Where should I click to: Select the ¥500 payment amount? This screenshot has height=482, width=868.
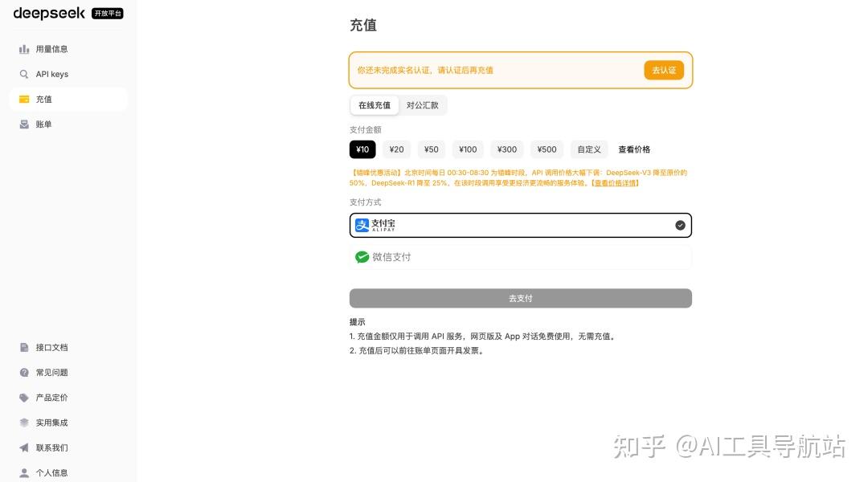(547, 149)
